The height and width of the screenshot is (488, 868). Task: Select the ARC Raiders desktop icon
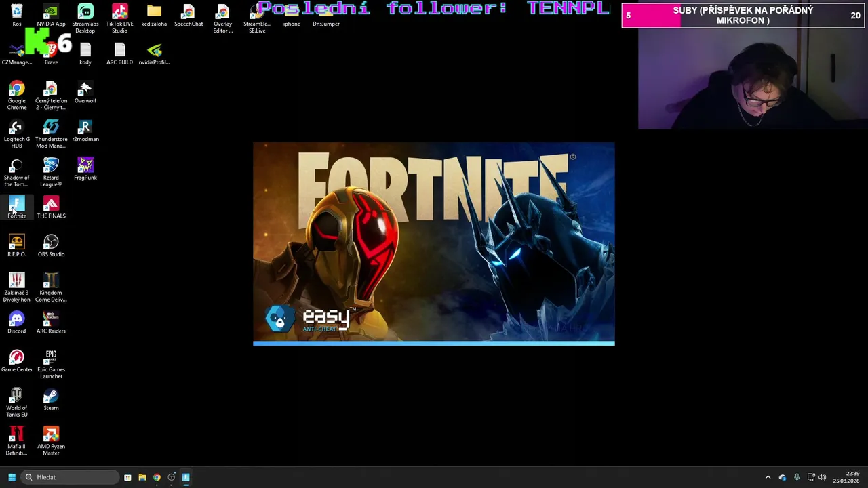point(51,323)
